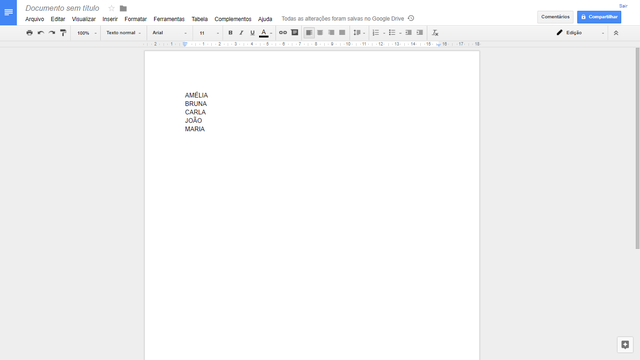640x360 pixels.
Task: Open the Explore button at bottom right
Action: 625,344
